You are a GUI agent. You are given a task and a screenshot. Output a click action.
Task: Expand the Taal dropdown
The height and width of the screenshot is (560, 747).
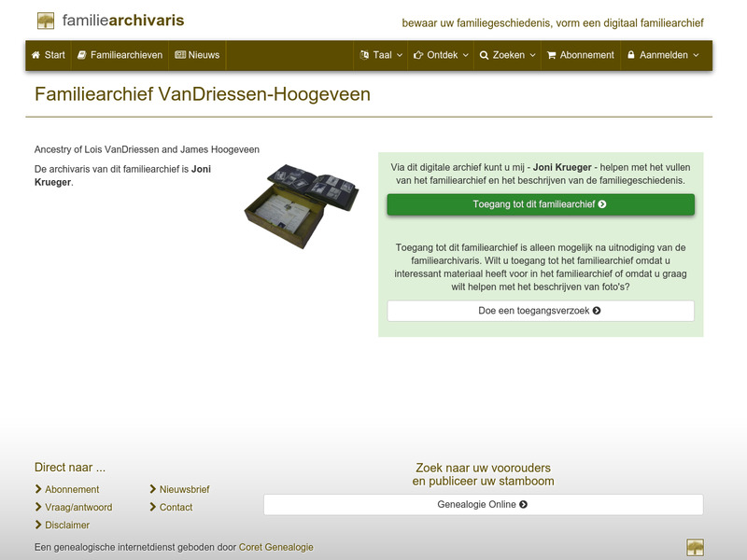click(x=381, y=55)
